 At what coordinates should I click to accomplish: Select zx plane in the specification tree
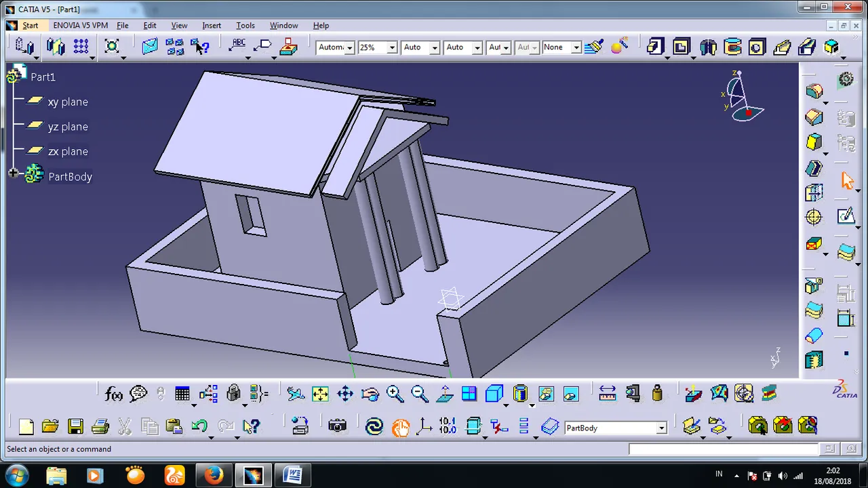click(68, 152)
